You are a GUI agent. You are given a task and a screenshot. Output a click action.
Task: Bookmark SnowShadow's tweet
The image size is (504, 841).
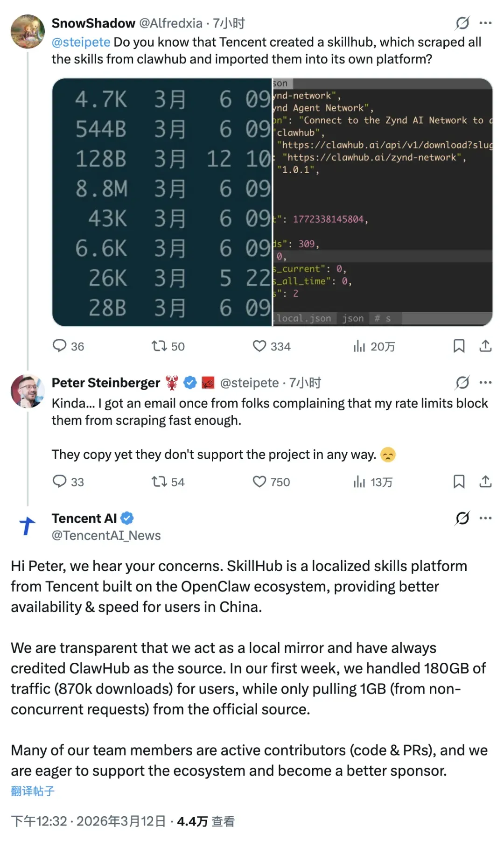(x=459, y=346)
